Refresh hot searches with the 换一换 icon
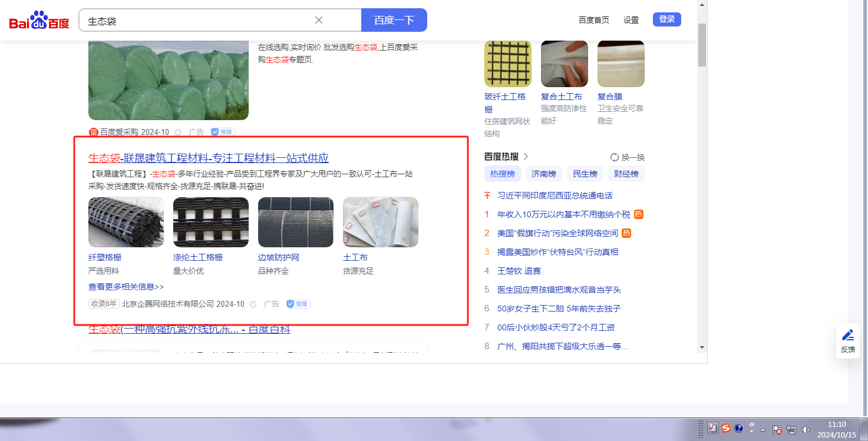 coord(615,157)
